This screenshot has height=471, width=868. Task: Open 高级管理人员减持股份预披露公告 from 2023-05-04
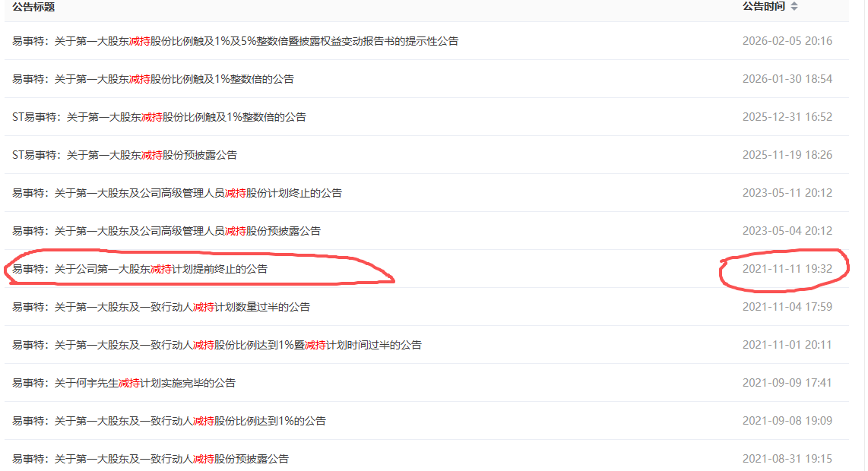166,232
